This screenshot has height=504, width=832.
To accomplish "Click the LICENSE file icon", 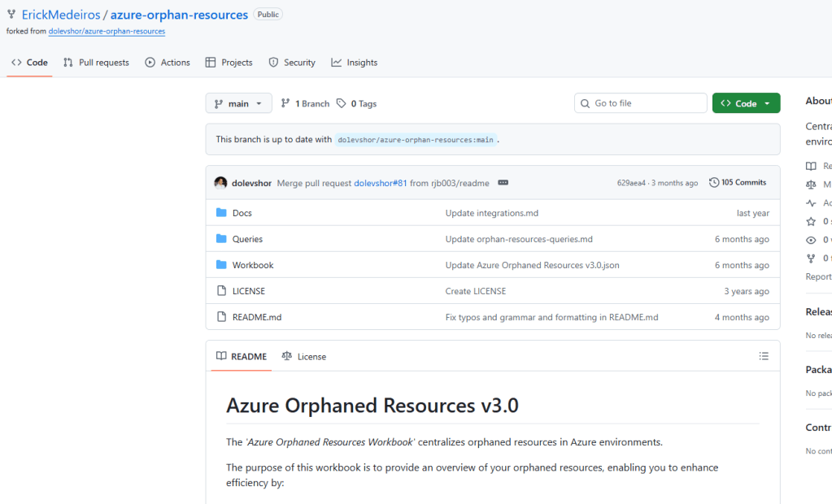I will tap(221, 291).
